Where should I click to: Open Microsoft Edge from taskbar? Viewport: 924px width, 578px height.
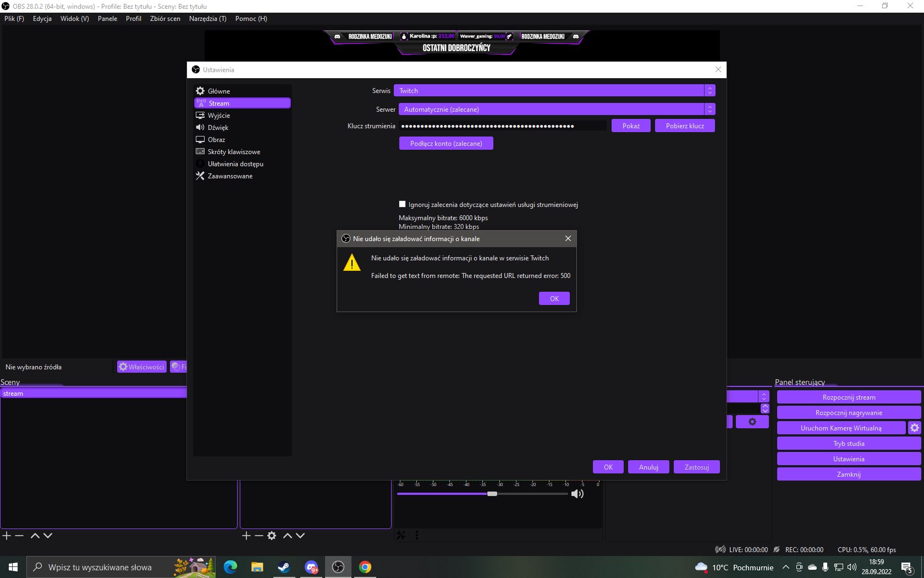(x=230, y=567)
